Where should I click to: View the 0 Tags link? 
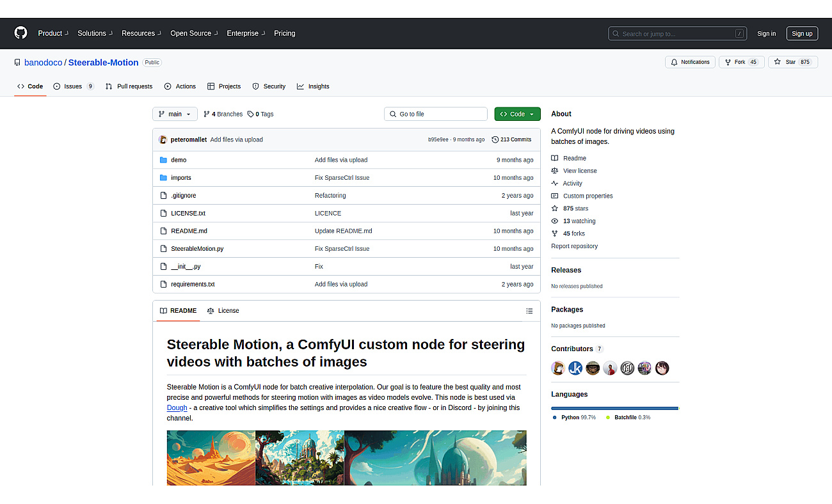[260, 114]
